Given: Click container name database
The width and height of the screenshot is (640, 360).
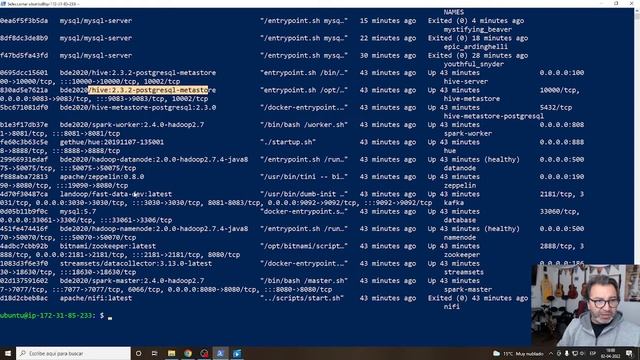Looking at the screenshot, I should point(460,220).
